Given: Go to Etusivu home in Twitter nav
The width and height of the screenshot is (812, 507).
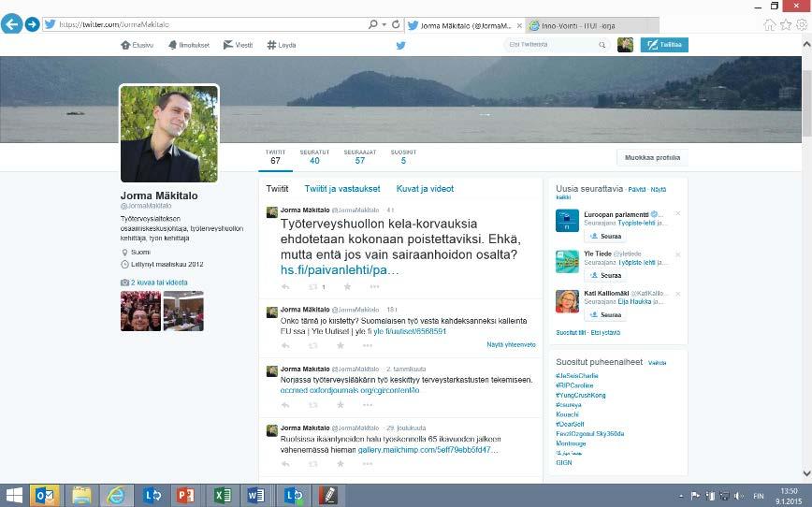Looking at the screenshot, I should coord(138,45).
